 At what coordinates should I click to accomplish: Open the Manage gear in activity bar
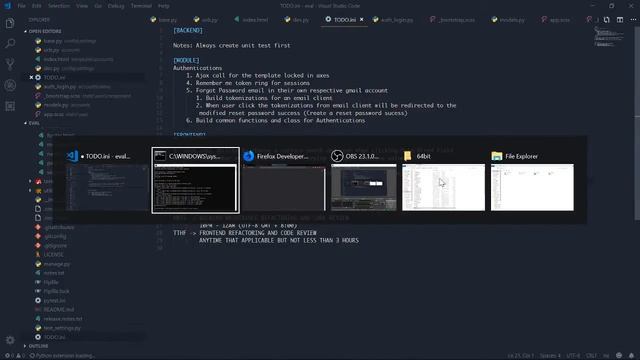(10, 340)
